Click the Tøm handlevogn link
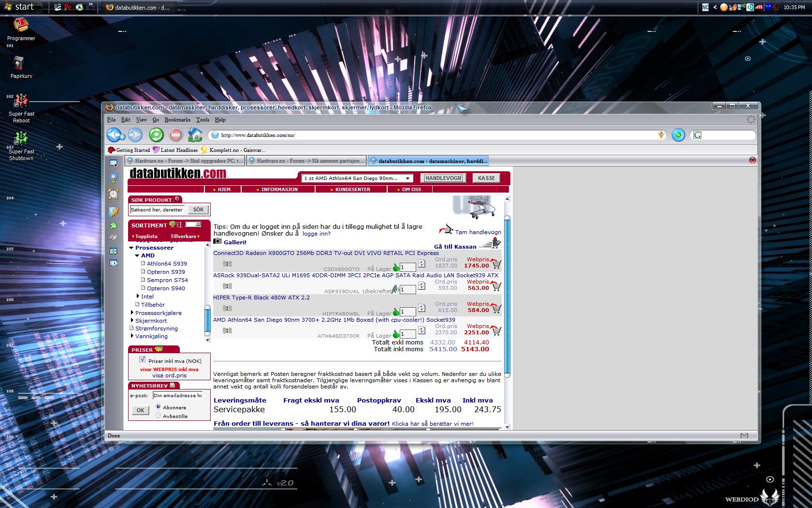Screen dimensions: 812x508 tap(478, 232)
